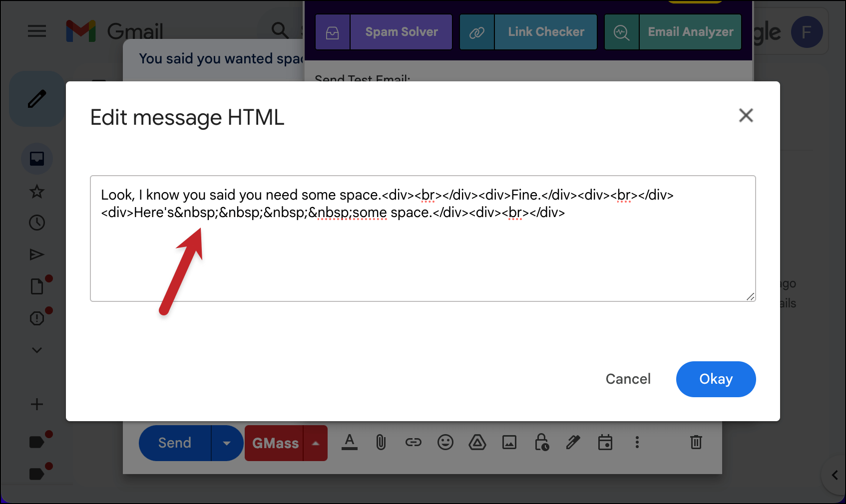The width and height of the screenshot is (846, 504).
Task: Insert an emoji with smiley icon
Action: 445,442
